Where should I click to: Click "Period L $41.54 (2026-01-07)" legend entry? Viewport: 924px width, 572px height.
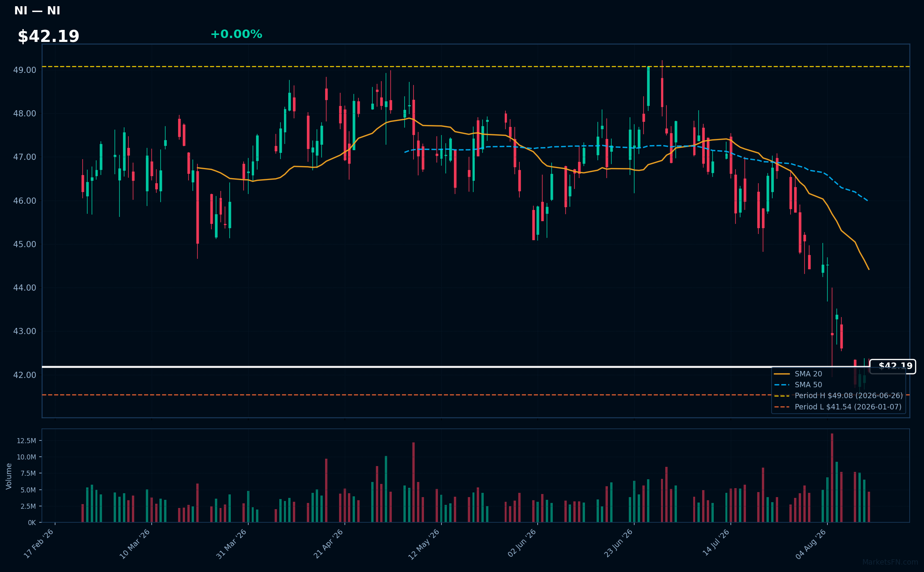[848, 407]
